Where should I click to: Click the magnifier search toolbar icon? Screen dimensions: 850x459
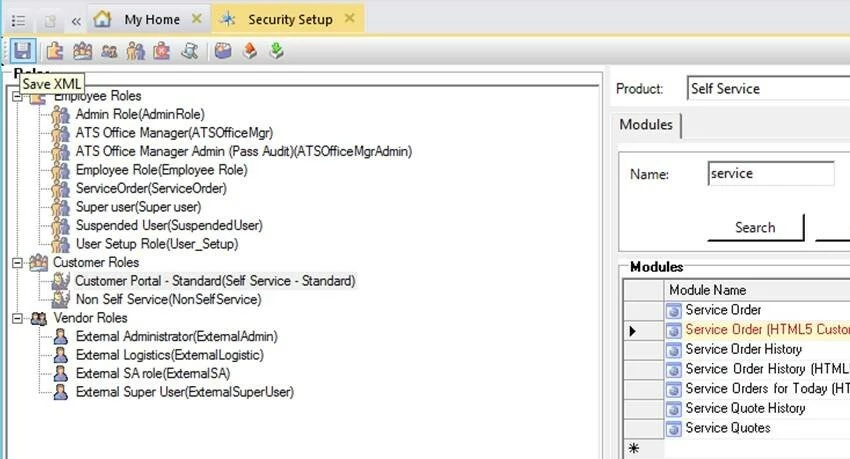coord(189,50)
